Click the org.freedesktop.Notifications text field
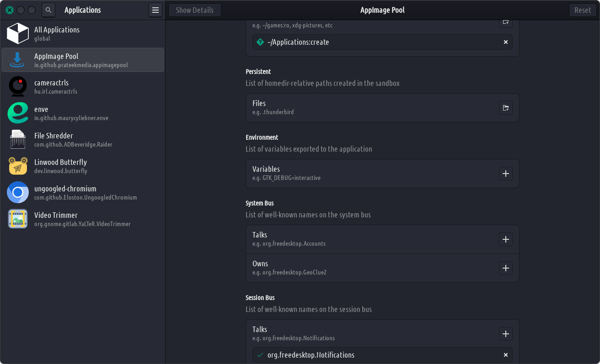The image size is (600, 364). [x=366, y=355]
